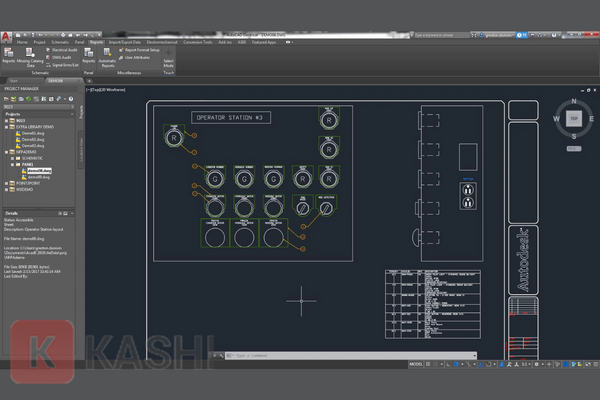The image size is (600, 400).
Task: Click the green refresh icon in Project Manager
Action: coord(28,99)
